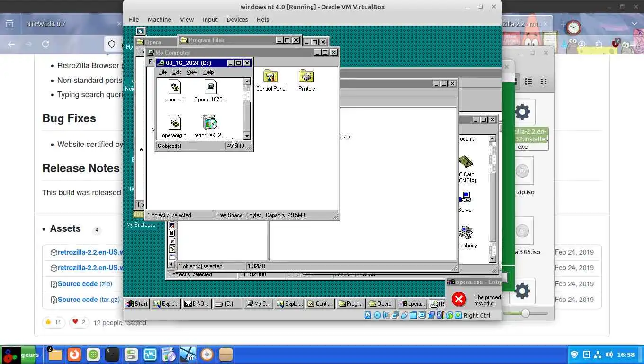
Task: Select the opera.dll file icon
Action: click(x=175, y=87)
